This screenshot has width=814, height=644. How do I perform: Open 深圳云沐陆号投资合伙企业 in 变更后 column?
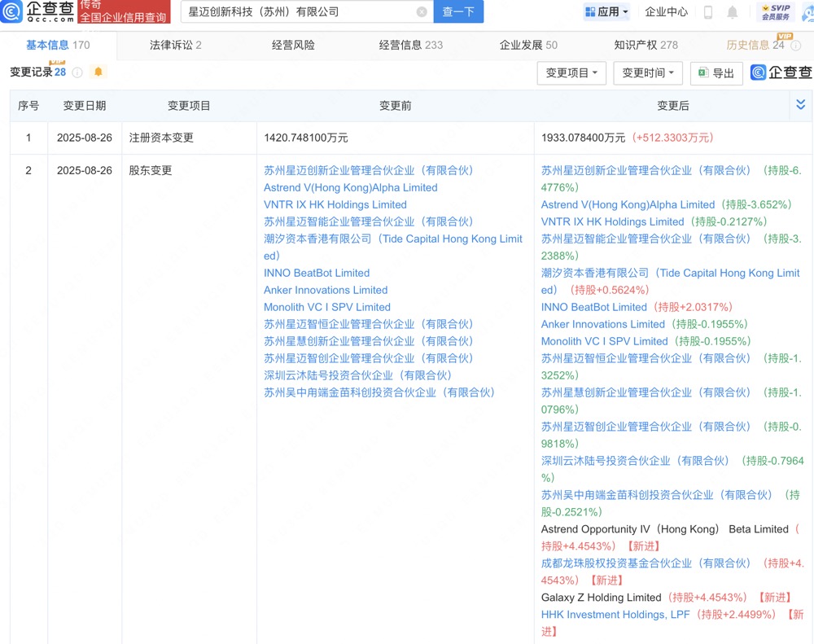pyautogui.click(x=635, y=461)
